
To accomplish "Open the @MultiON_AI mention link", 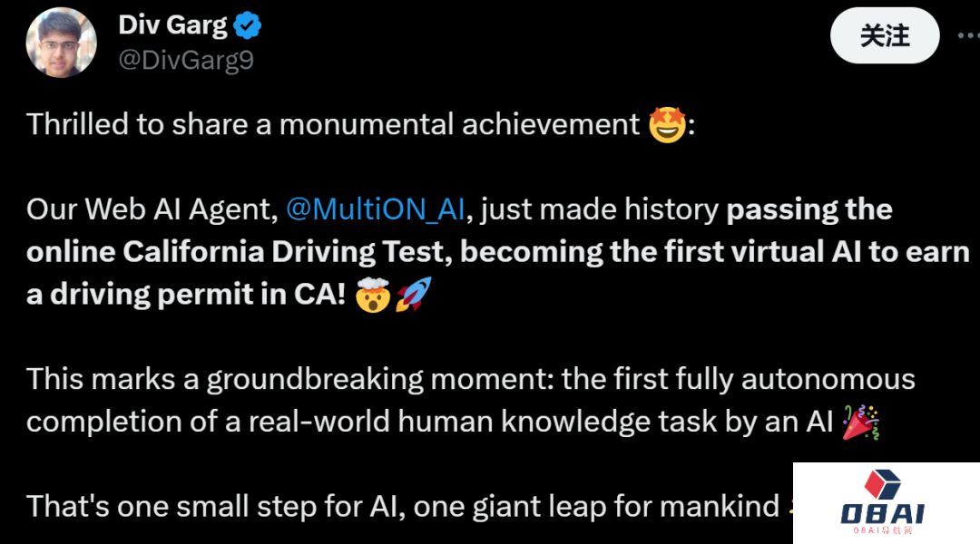I will (376, 209).
